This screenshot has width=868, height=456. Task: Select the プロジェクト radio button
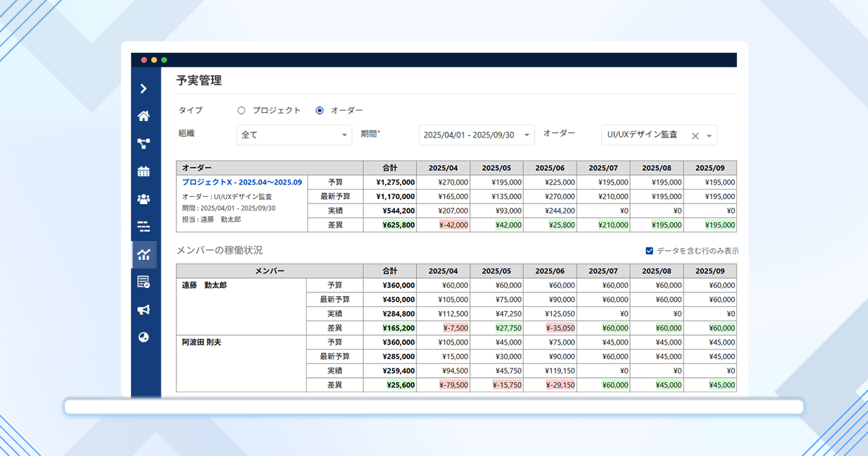[x=242, y=111]
